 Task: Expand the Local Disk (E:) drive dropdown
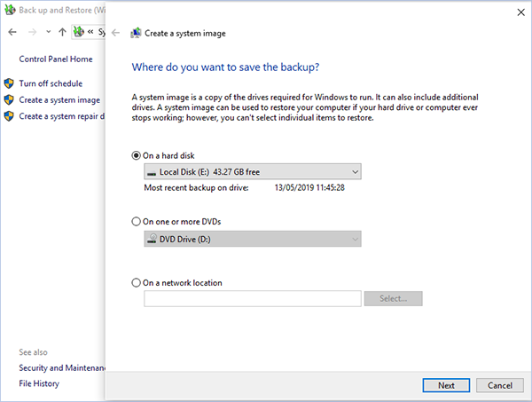point(253,172)
